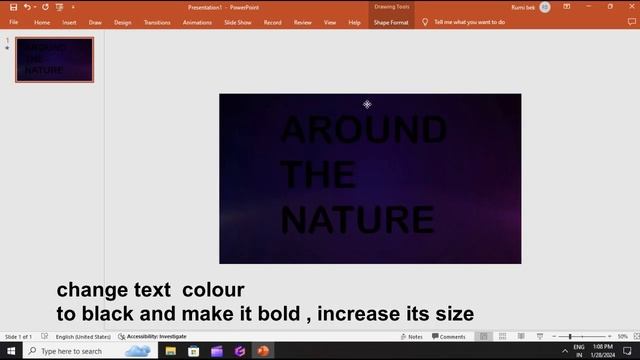The image size is (640, 360).
Task: Repeat the last action with Redo icon
Action: tap(45, 7)
